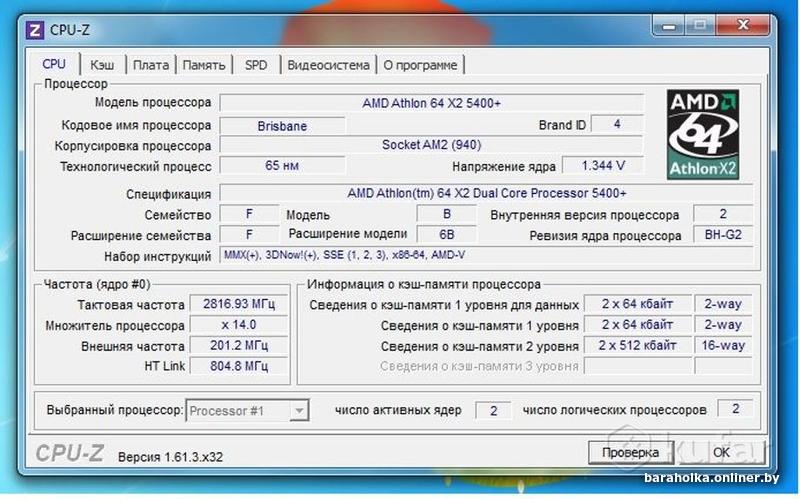This screenshot has height=499, width=800.
Task: Click the Проверка button
Action: 630,453
